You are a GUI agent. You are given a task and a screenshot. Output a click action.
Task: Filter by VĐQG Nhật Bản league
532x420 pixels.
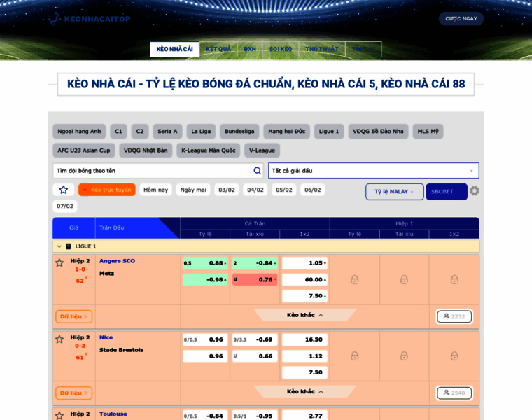[146, 150]
